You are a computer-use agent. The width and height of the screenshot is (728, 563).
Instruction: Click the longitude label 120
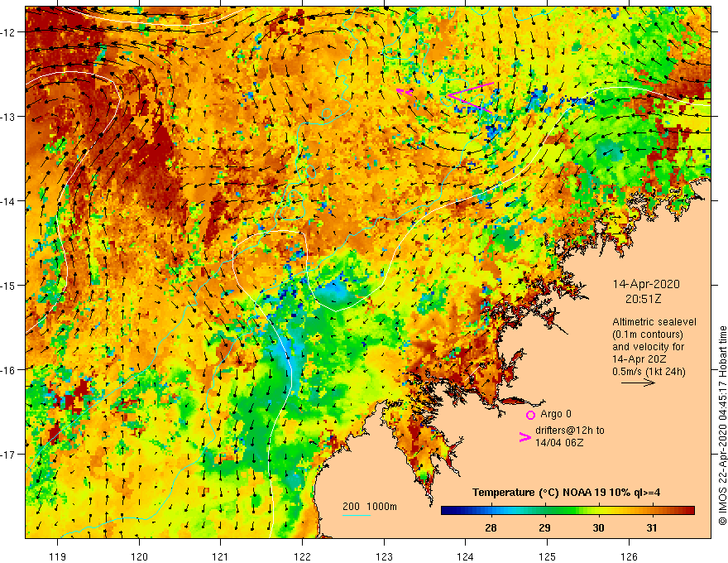[139, 556]
